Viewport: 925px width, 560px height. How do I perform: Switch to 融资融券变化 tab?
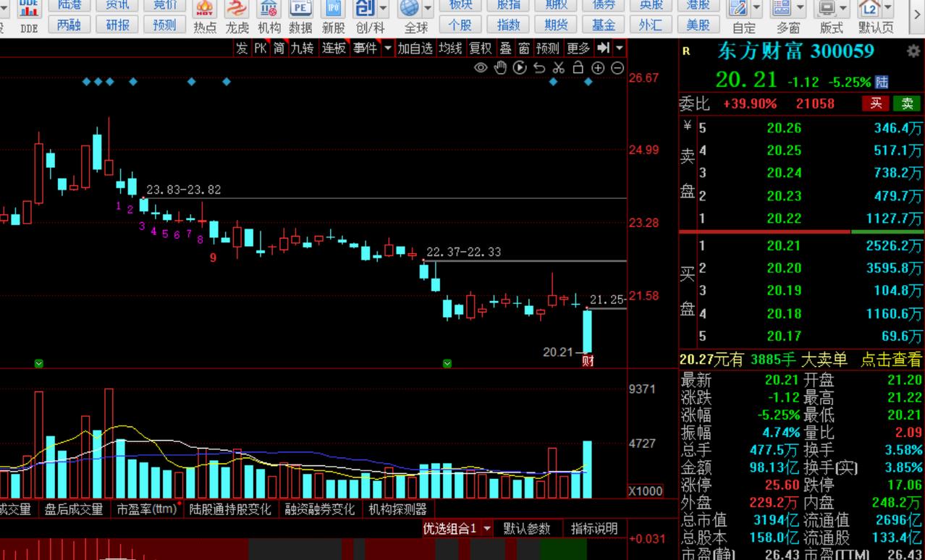pyautogui.click(x=320, y=509)
